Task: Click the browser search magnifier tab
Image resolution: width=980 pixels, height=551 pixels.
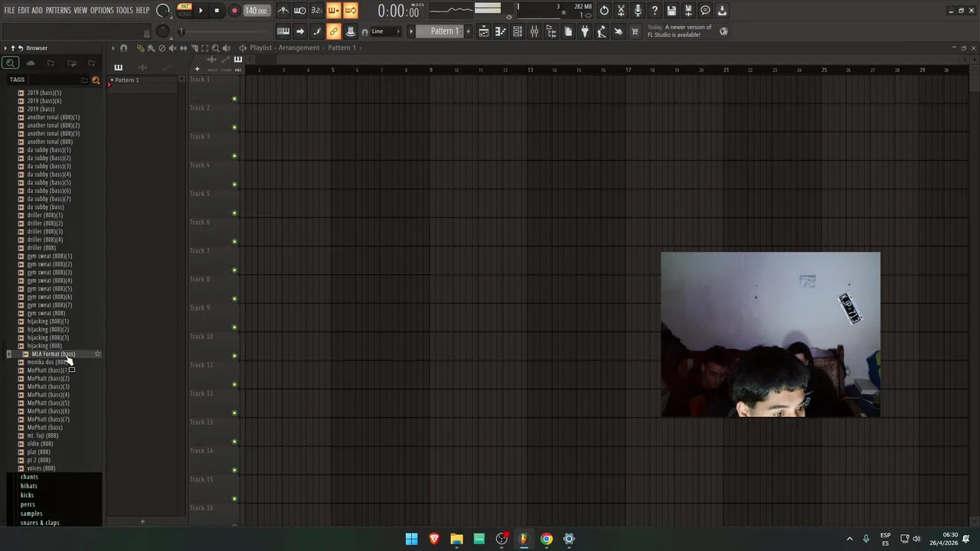Action: coord(10,64)
